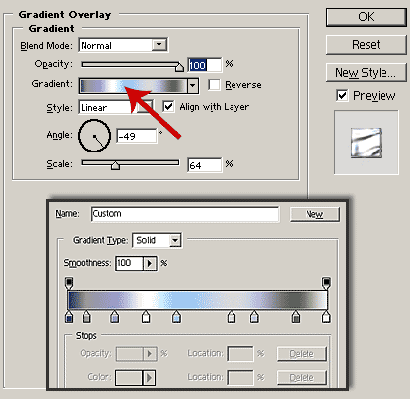Click the gradient preview bar in Gradient Overlay
This screenshot has width=410, height=399.
(x=133, y=86)
